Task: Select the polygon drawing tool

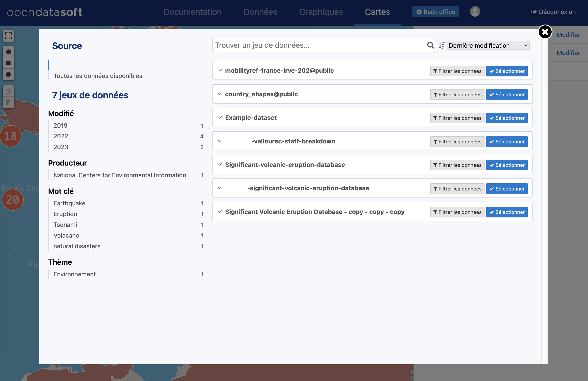Action: pos(8,52)
